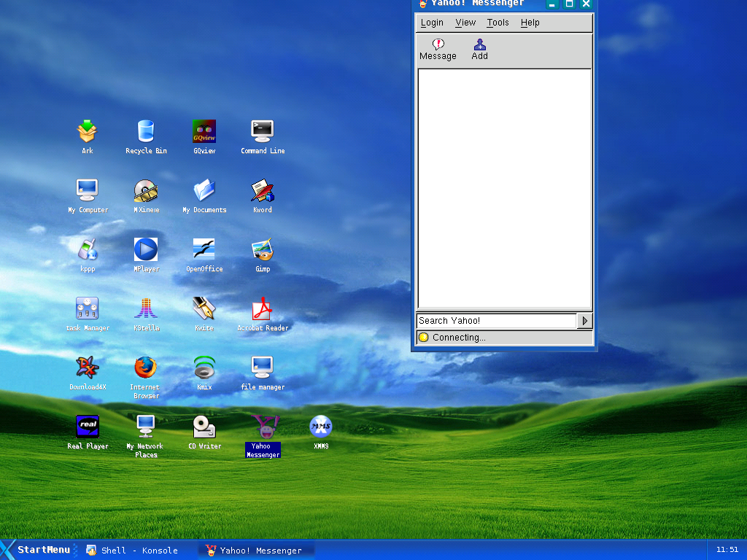Launch the Xine movie player icon

click(x=146, y=190)
